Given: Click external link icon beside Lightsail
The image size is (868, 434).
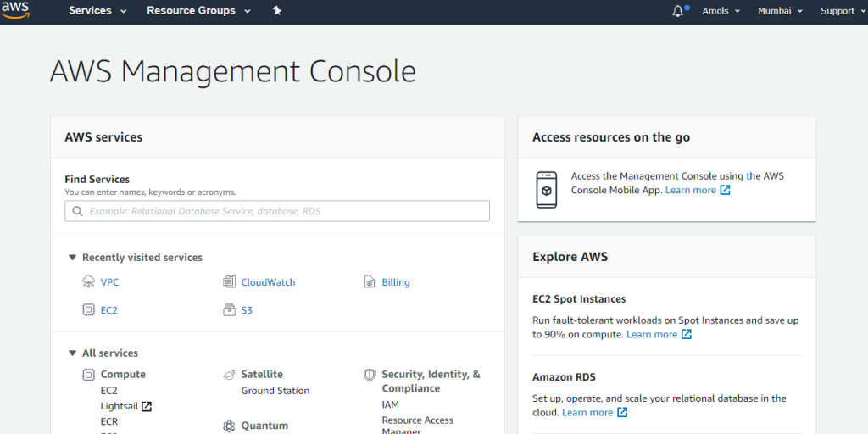Looking at the screenshot, I should tap(147, 406).
